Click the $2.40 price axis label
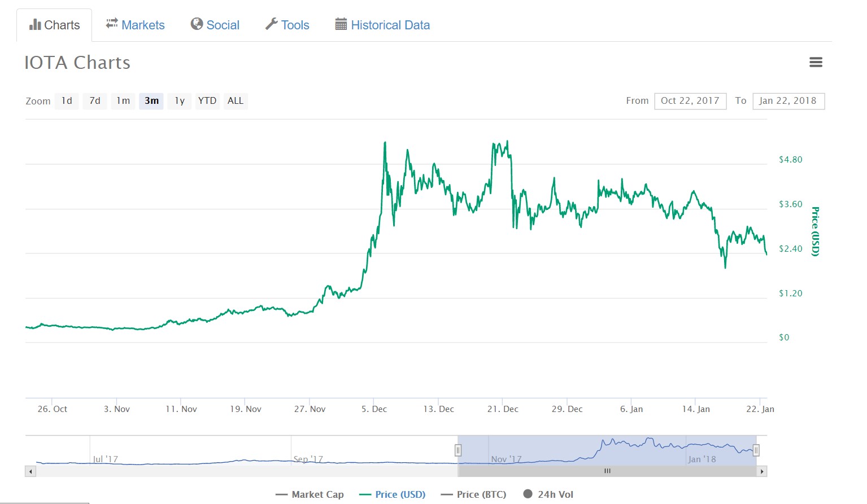The height and width of the screenshot is (504, 867). click(x=791, y=249)
